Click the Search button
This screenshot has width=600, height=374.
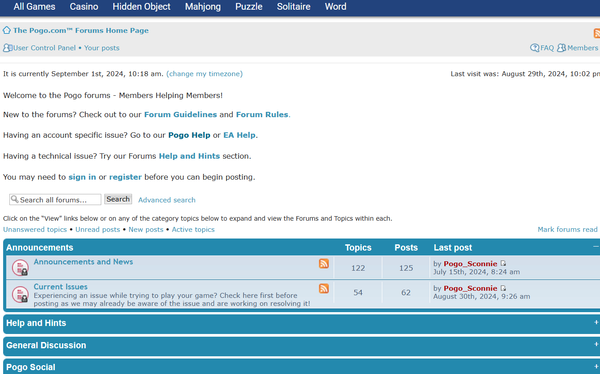(118, 199)
